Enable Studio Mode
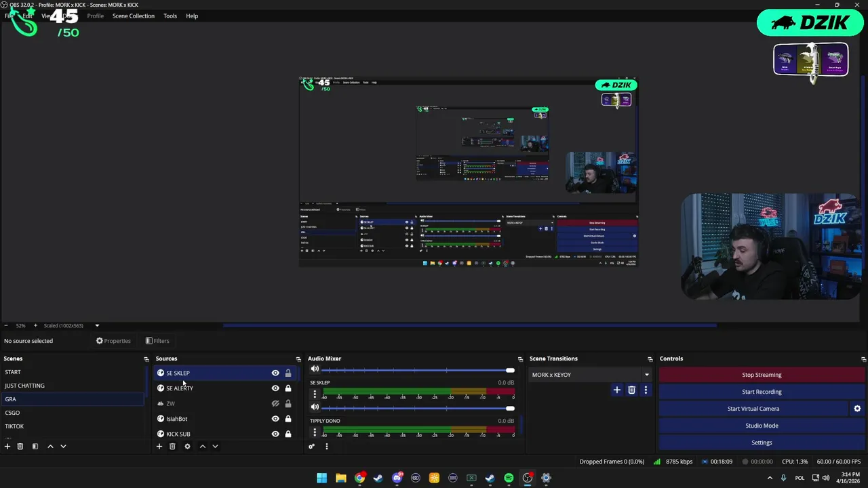 762,426
